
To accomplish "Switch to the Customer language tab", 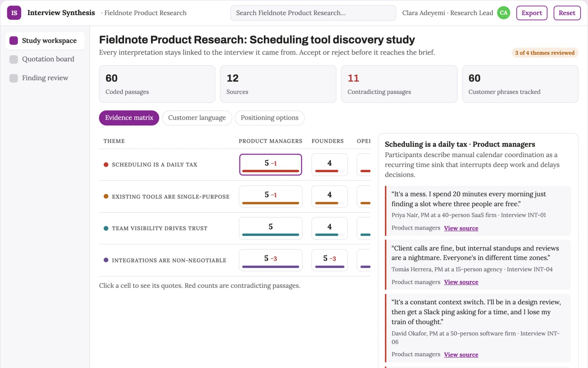I will click(x=197, y=118).
